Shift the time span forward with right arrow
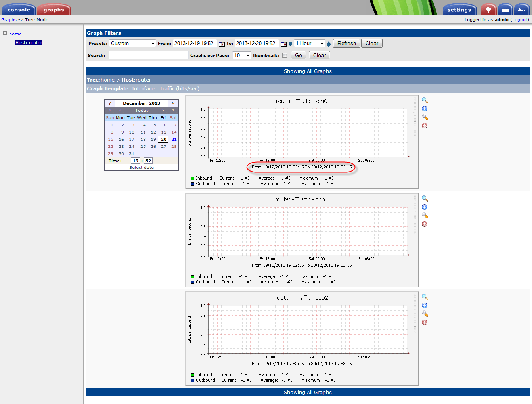Image resolution: width=532 pixels, height=404 pixels. click(x=329, y=44)
